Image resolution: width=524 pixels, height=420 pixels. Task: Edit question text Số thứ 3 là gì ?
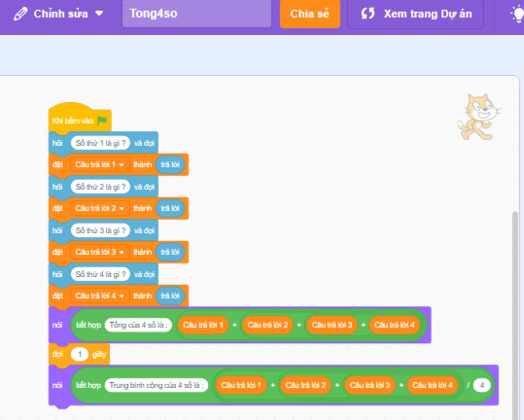click(x=100, y=231)
